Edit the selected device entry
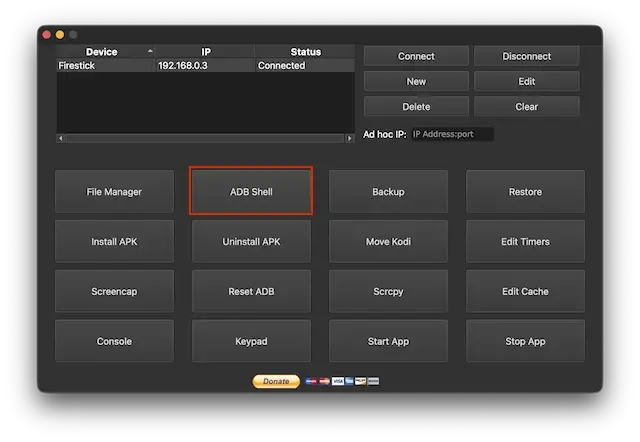The height and width of the screenshot is (442, 640). click(x=527, y=82)
